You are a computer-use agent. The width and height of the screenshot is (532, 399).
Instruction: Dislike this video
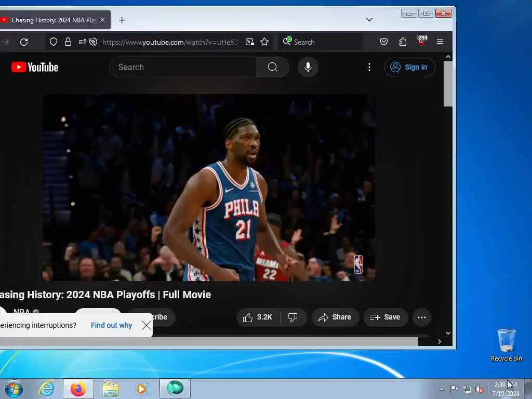(292, 317)
